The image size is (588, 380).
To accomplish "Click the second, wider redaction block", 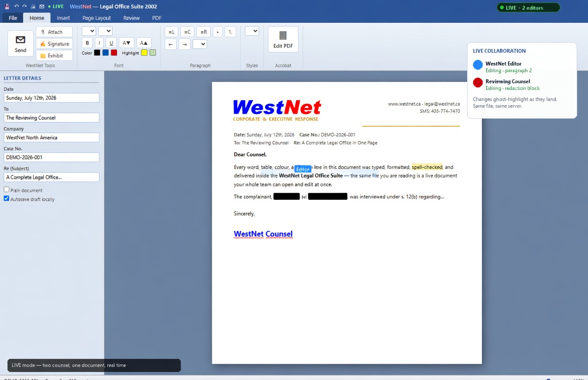I will pyautogui.click(x=327, y=197).
